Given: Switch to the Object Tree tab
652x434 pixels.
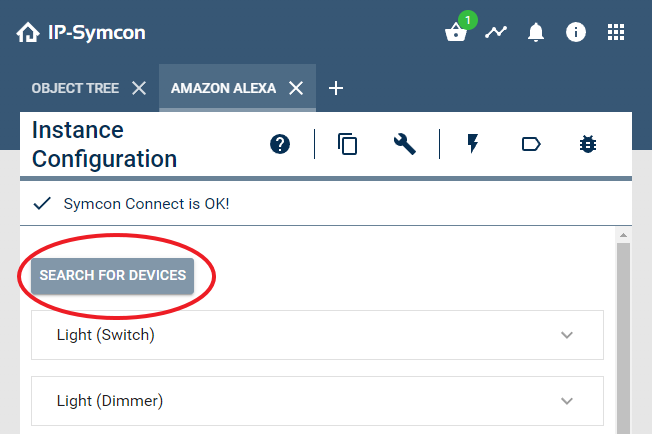Looking at the screenshot, I should point(75,88).
